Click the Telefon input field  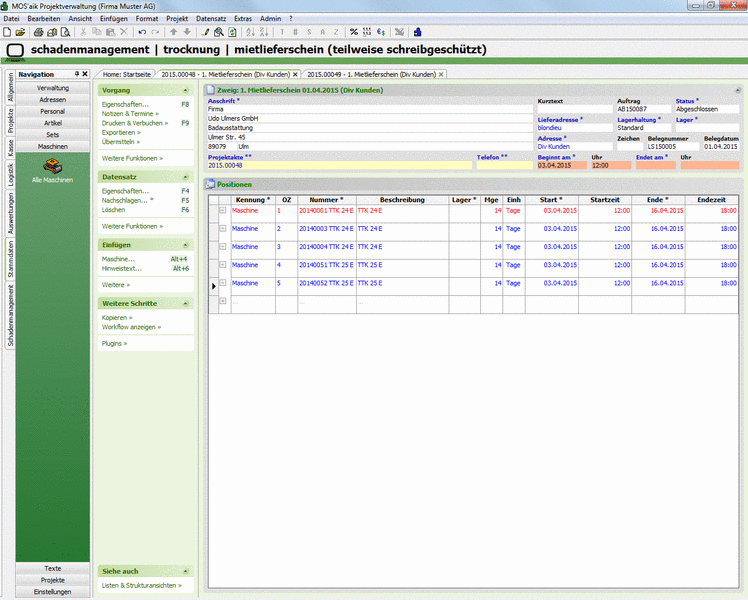pyautogui.click(x=504, y=166)
